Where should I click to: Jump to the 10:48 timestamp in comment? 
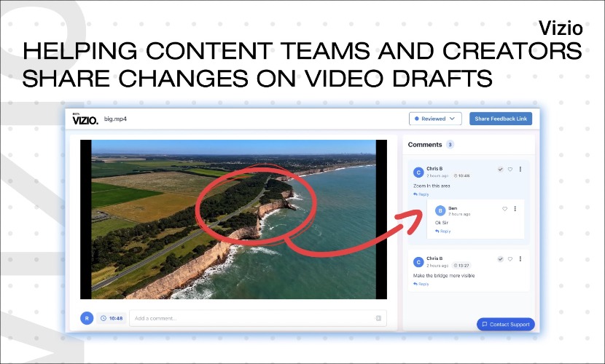point(461,175)
